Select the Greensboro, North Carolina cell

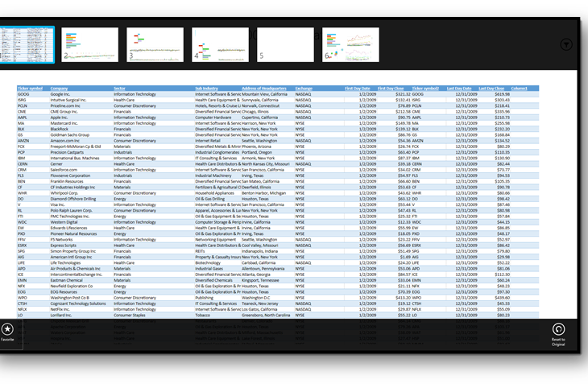[266, 315]
